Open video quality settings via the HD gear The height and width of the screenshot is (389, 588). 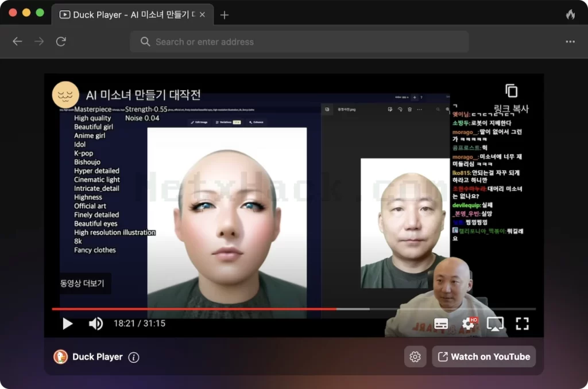click(x=469, y=324)
